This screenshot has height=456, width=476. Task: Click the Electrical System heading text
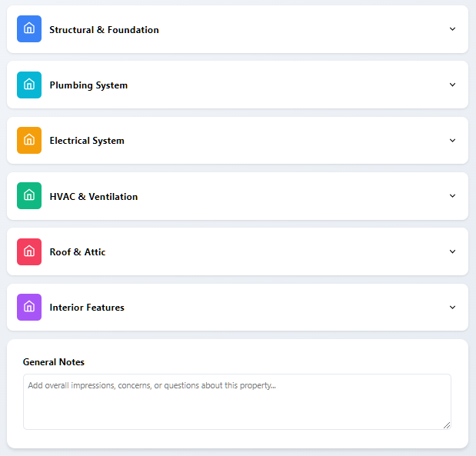coord(87,141)
